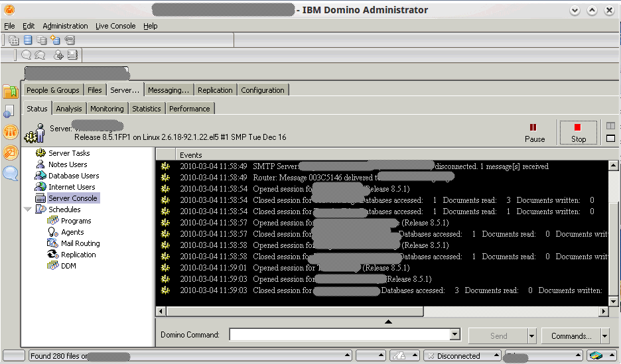
Task: Click the single pane view icon
Action: pyautogui.click(x=610, y=139)
